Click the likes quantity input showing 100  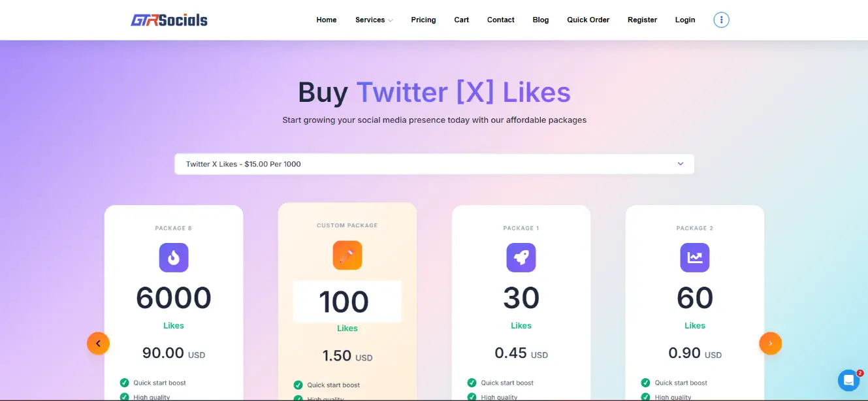coord(347,302)
